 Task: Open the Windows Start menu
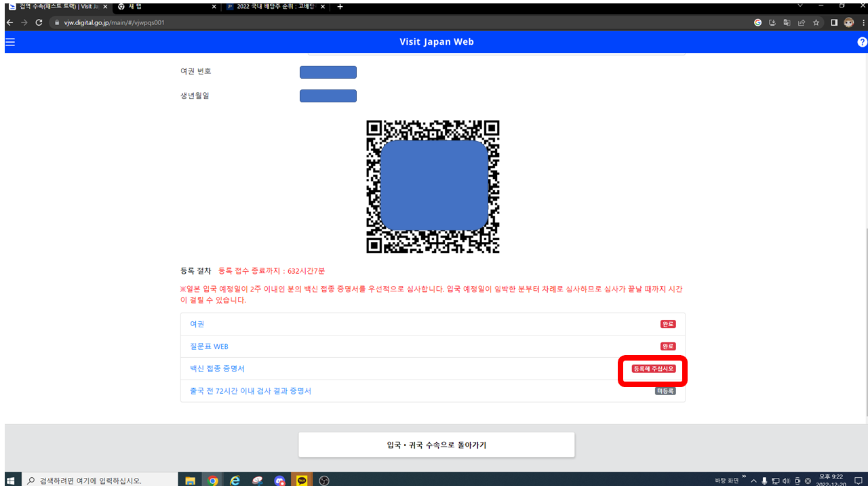(x=12, y=481)
